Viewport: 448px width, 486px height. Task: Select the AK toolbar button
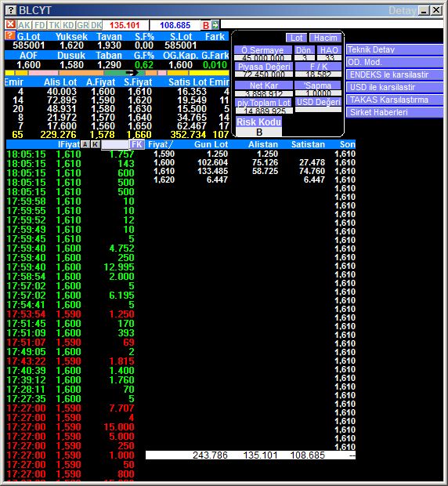23,25
